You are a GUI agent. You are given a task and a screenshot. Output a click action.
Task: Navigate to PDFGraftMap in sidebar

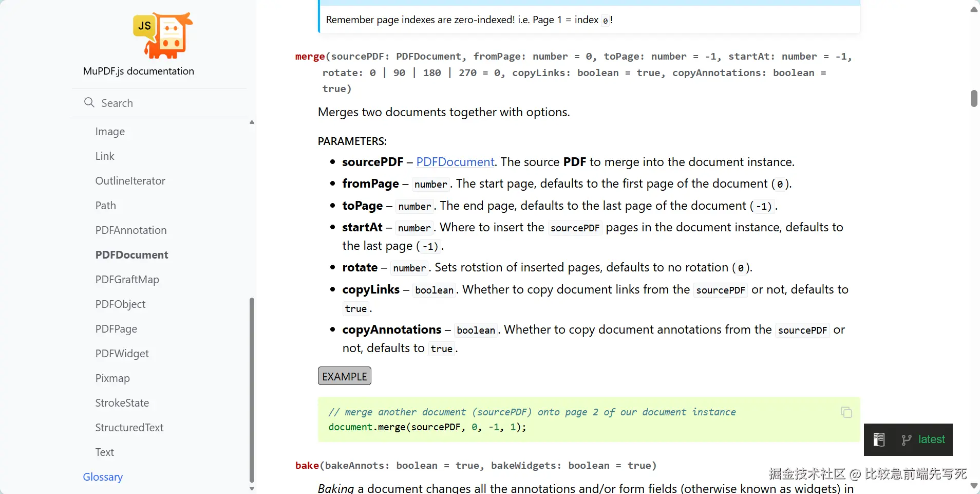tap(127, 280)
